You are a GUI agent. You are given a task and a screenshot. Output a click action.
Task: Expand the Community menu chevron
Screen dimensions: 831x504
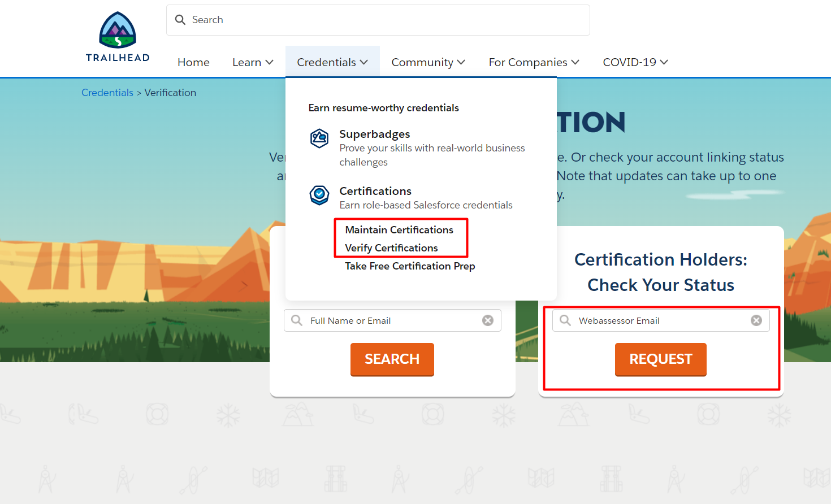tap(461, 62)
